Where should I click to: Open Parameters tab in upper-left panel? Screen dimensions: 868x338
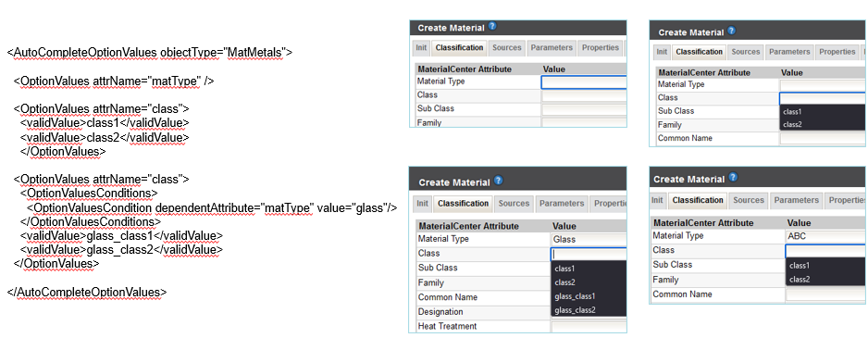tap(552, 48)
